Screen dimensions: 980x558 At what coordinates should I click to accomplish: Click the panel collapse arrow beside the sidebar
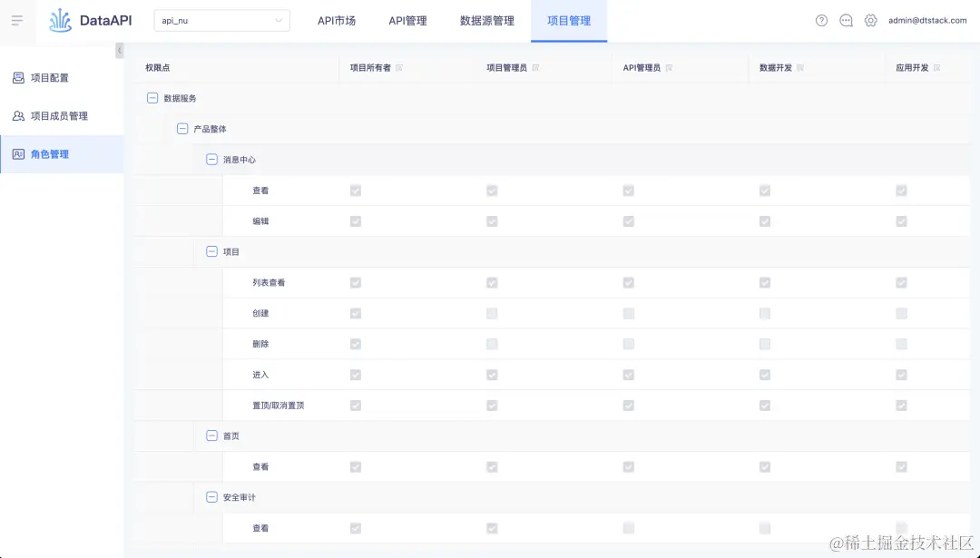pyautogui.click(x=119, y=51)
